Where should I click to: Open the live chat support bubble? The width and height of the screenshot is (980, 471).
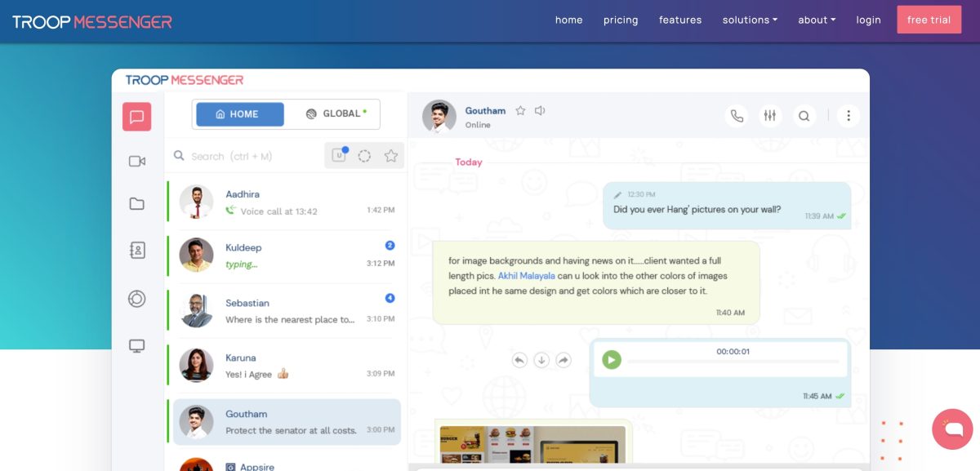952,429
